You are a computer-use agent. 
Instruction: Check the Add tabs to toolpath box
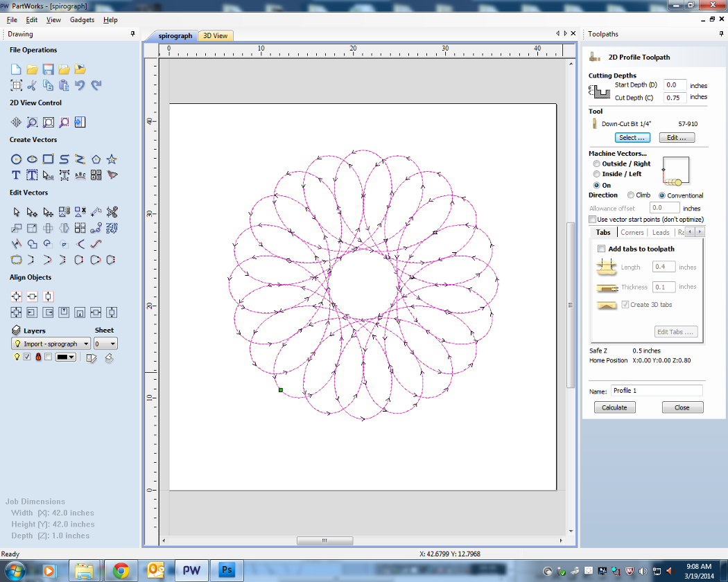tap(601, 249)
